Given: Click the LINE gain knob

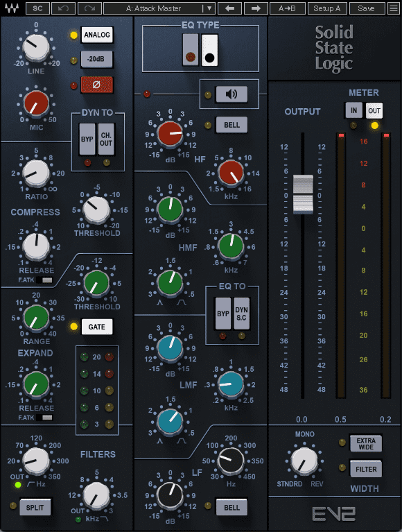Looking at the screenshot, I should [x=36, y=47].
